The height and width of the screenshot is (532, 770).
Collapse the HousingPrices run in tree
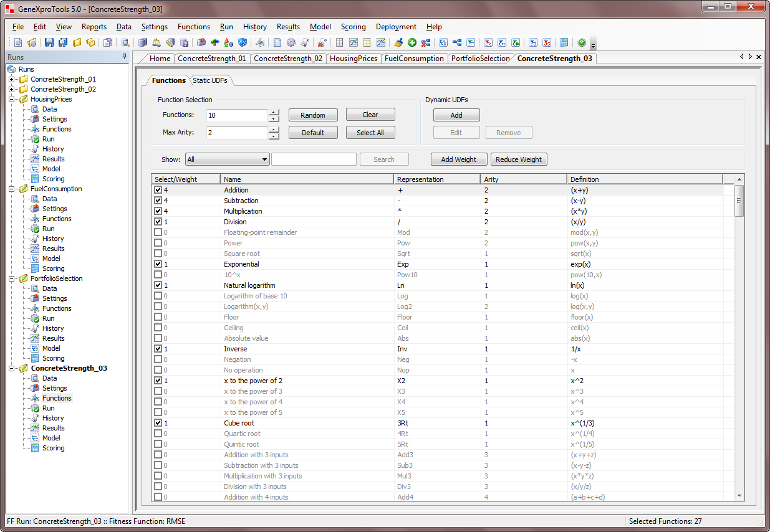[11, 99]
